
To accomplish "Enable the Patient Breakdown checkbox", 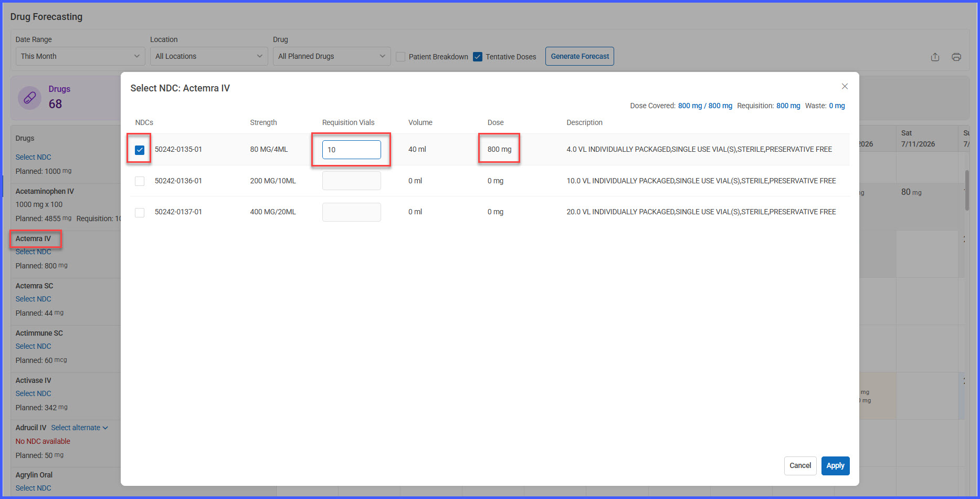I will tap(401, 57).
